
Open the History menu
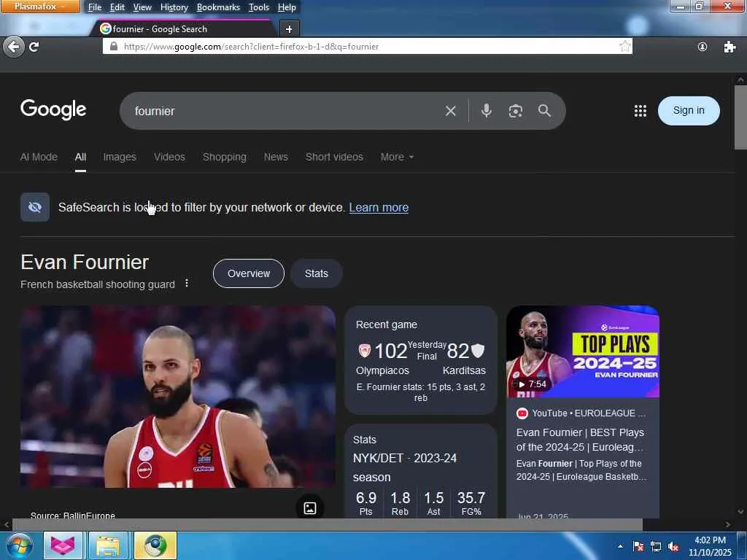(174, 7)
